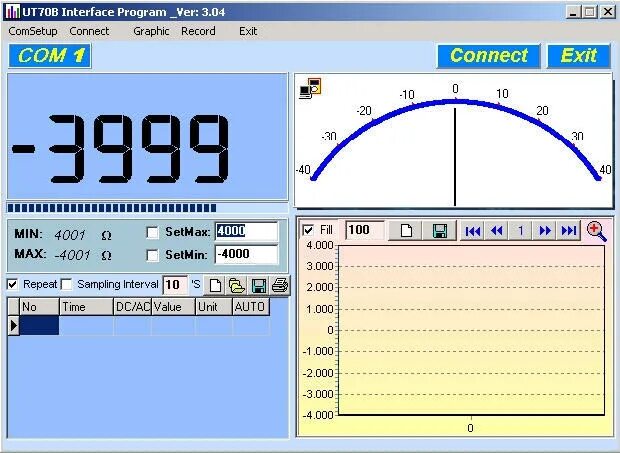Viewport: 620px width, 453px height.
Task: Click the large green Connect button
Action: (489, 56)
